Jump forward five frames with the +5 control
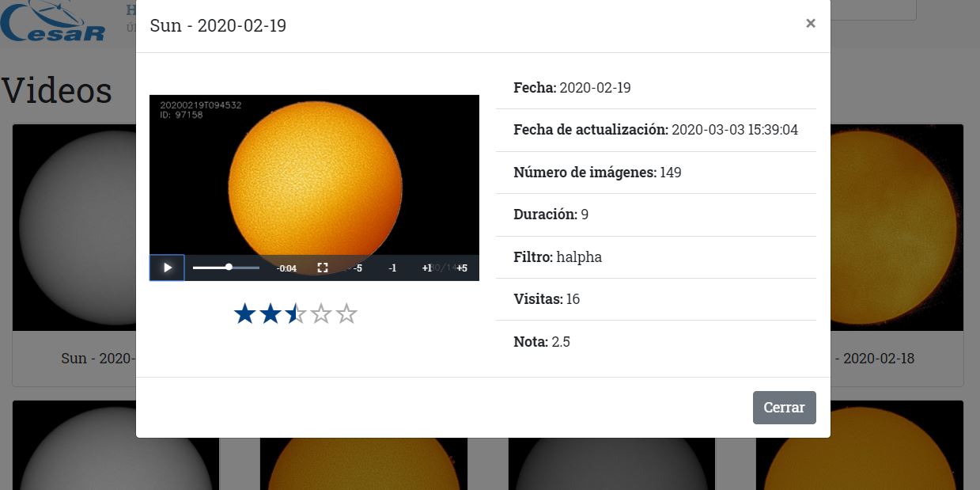The width and height of the screenshot is (980, 490). (x=462, y=268)
